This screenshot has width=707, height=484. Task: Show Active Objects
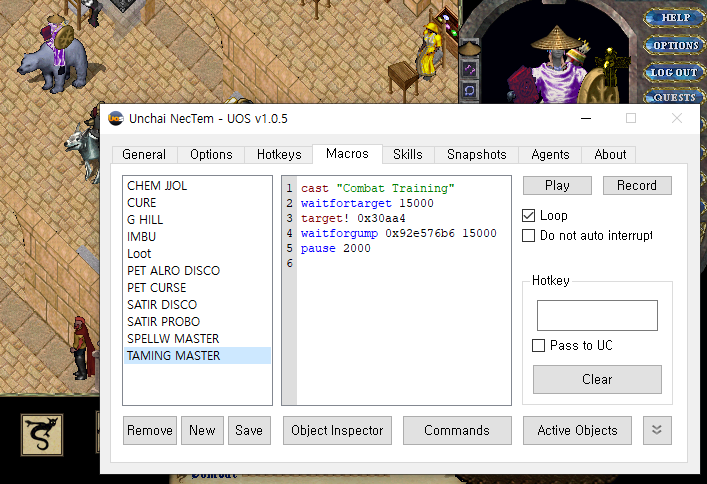(577, 430)
